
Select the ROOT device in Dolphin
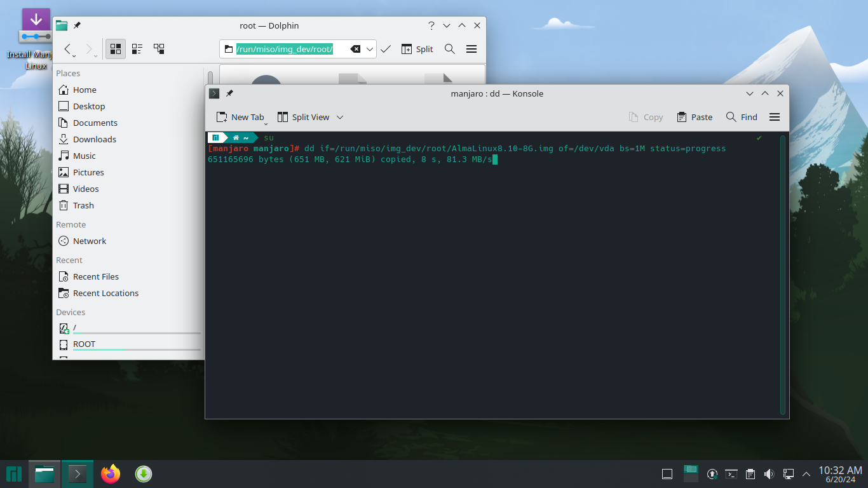tap(130, 344)
